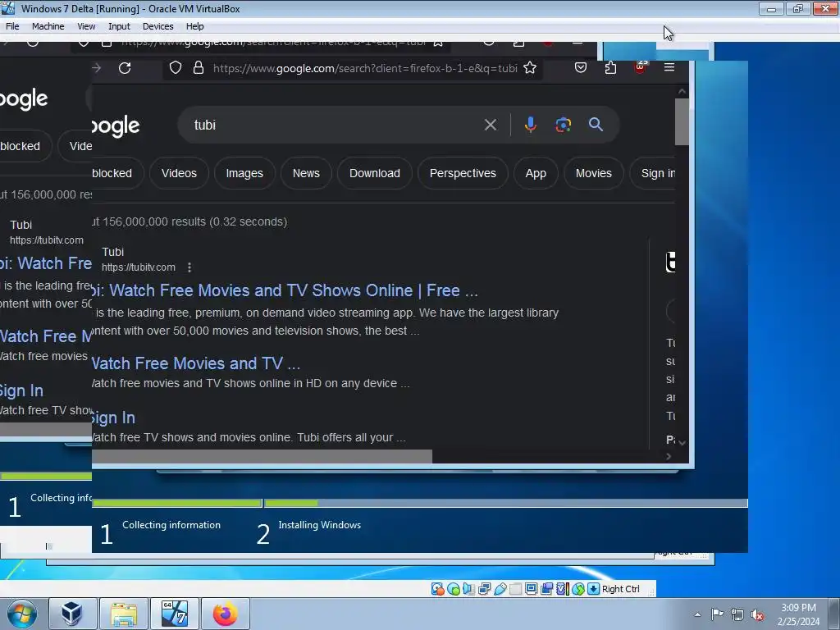Select the Movies filter chip

[x=594, y=173]
